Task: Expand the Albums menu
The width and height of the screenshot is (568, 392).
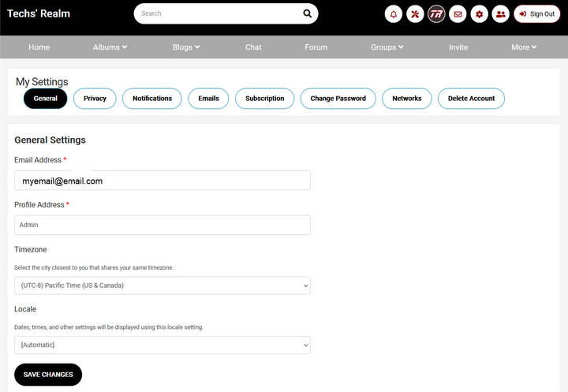Action: pos(110,47)
